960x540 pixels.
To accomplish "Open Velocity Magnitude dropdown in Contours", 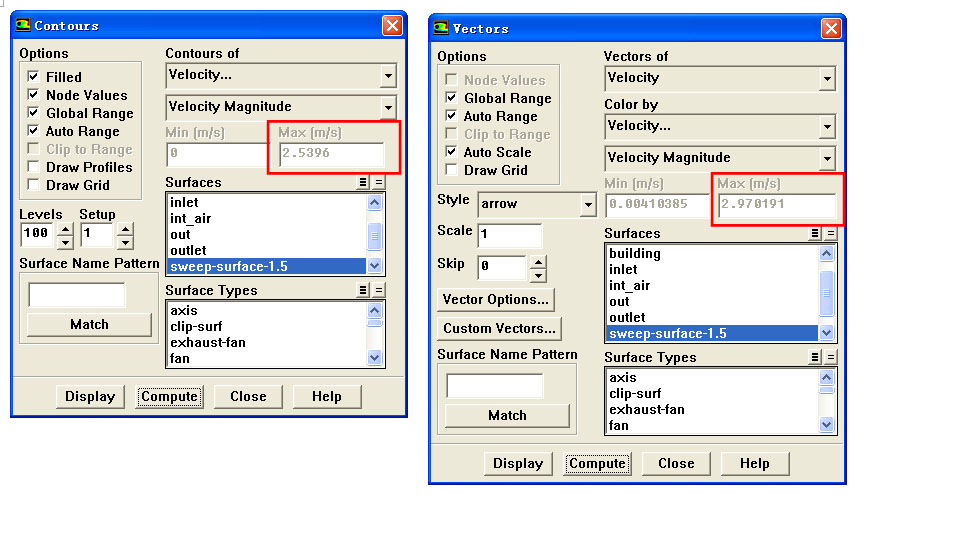I will [387, 107].
